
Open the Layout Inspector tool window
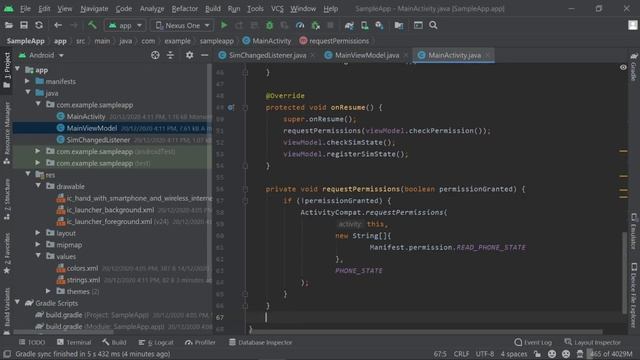(x=592, y=342)
